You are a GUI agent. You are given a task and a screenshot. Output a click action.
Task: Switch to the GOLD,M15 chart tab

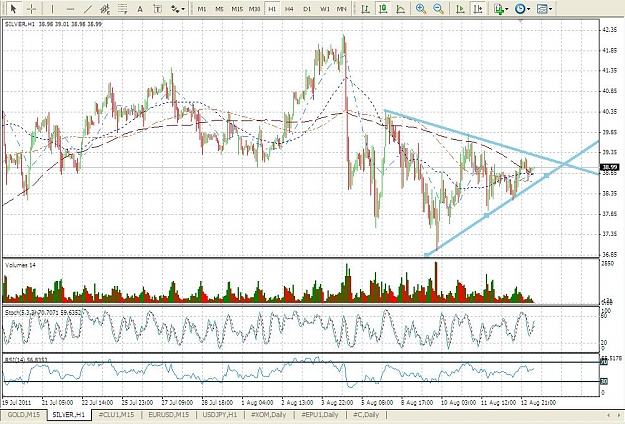(x=24, y=415)
